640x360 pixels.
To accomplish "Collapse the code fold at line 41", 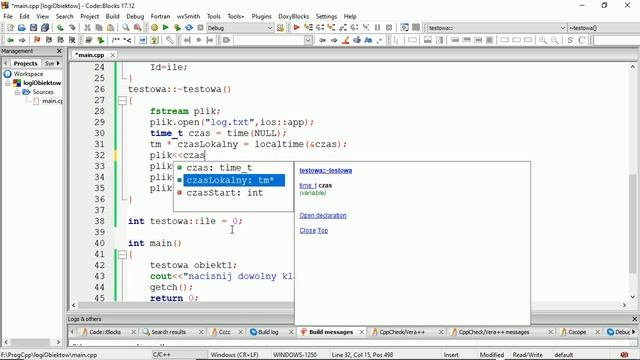I will (122, 254).
